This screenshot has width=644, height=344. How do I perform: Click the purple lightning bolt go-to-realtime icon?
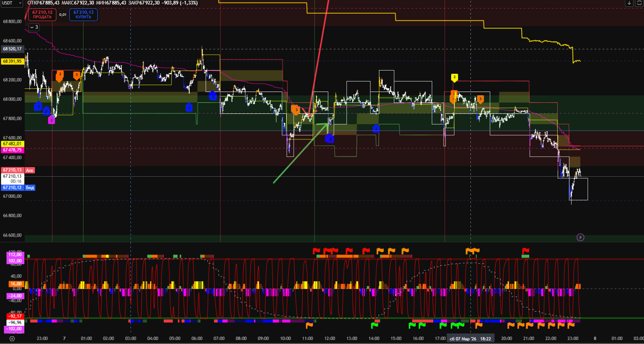580,237
